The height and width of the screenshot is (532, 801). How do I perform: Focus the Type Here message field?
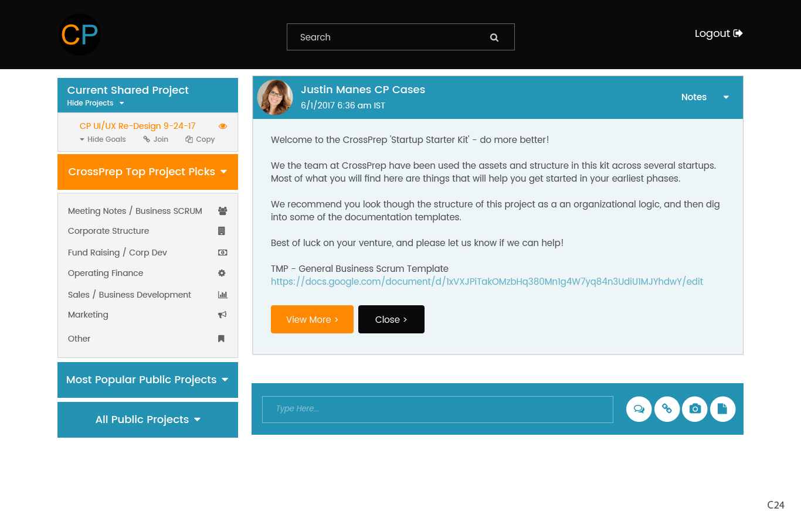pyautogui.click(x=437, y=409)
